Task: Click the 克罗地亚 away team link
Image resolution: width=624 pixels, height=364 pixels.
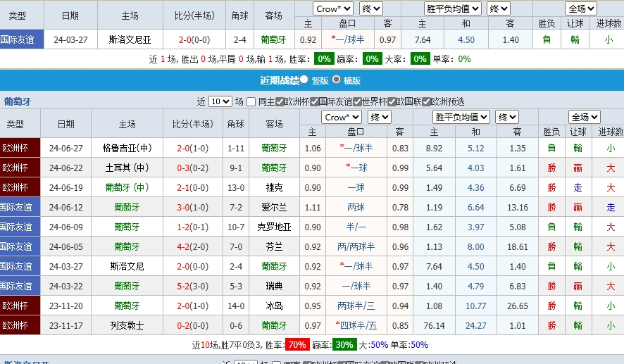Action: (x=274, y=227)
